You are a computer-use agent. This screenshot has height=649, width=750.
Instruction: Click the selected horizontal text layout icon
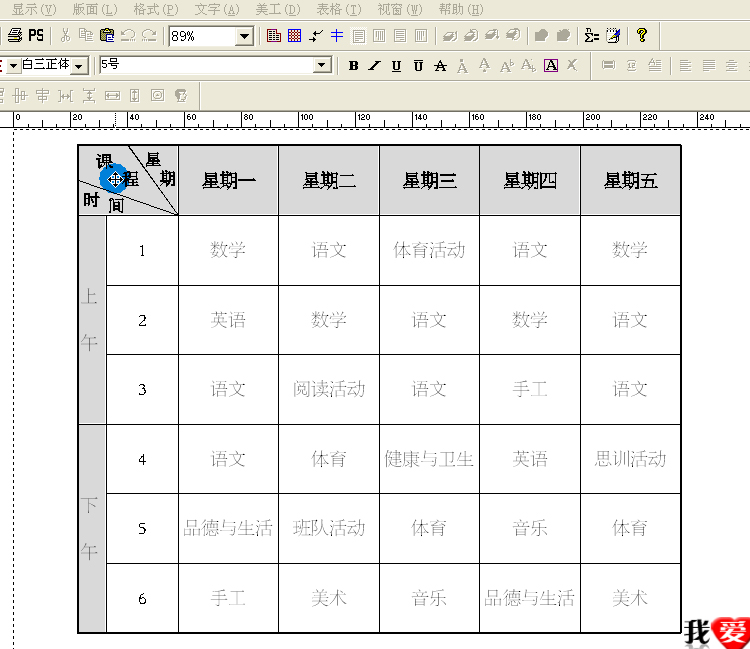[x=358, y=36]
